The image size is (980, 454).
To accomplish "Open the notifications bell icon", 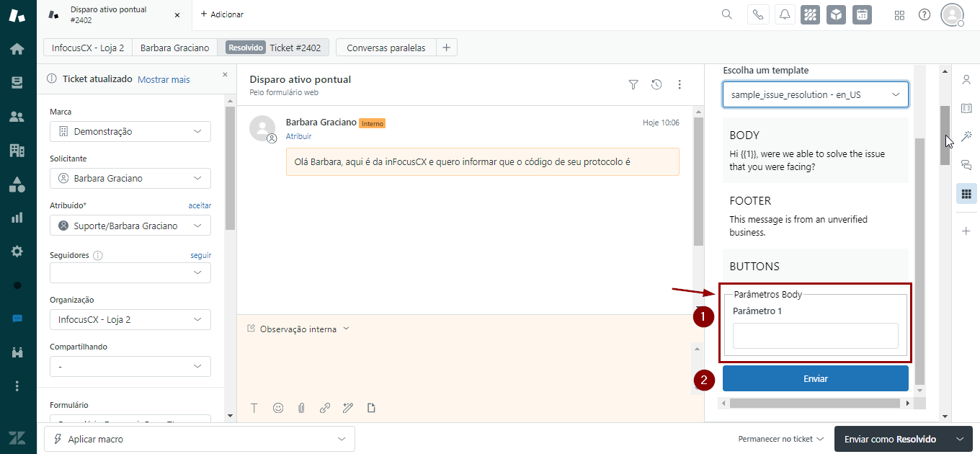I will pyautogui.click(x=785, y=14).
